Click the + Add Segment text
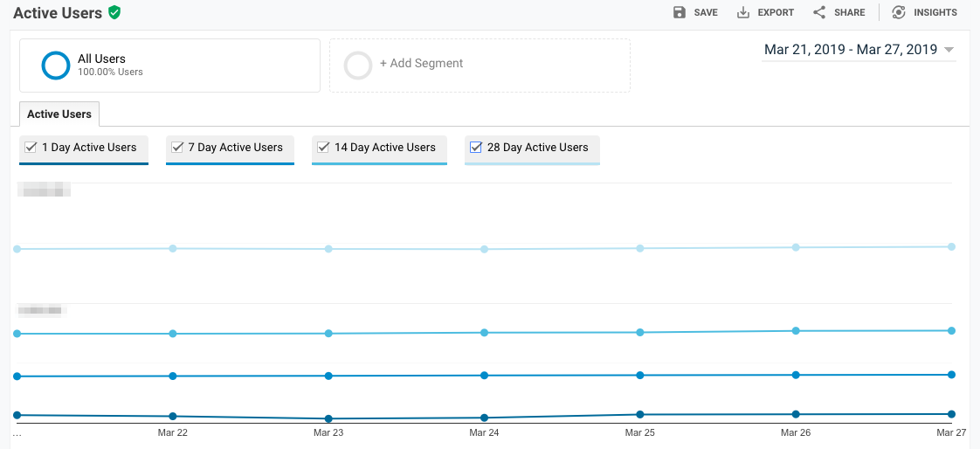This screenshot has height=449, width=980. click(421, 64)
